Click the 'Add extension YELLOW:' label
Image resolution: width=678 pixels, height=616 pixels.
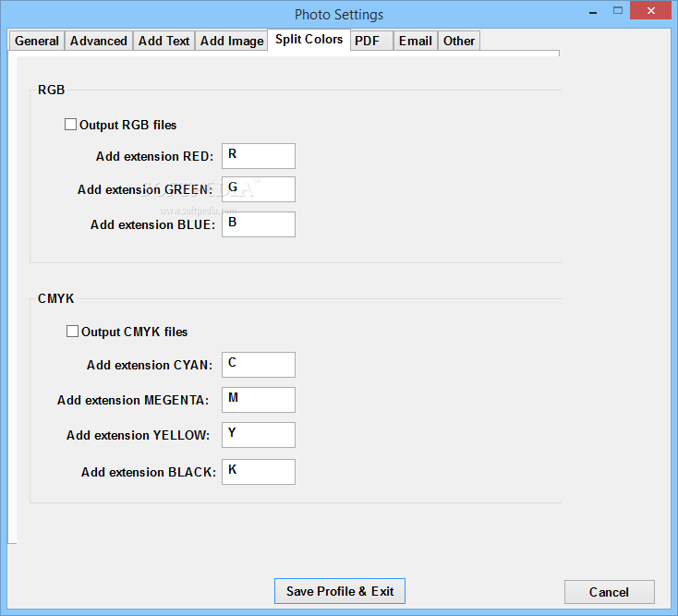click(139, 435)
